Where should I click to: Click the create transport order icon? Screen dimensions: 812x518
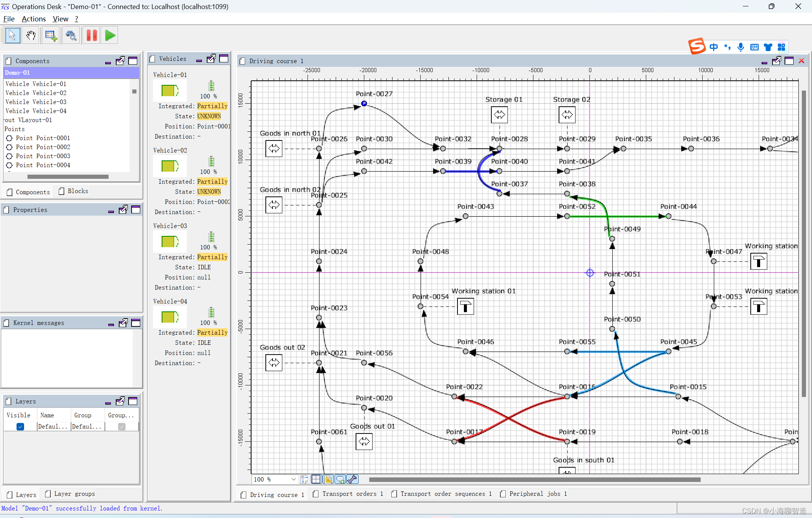tap(51, 36)
